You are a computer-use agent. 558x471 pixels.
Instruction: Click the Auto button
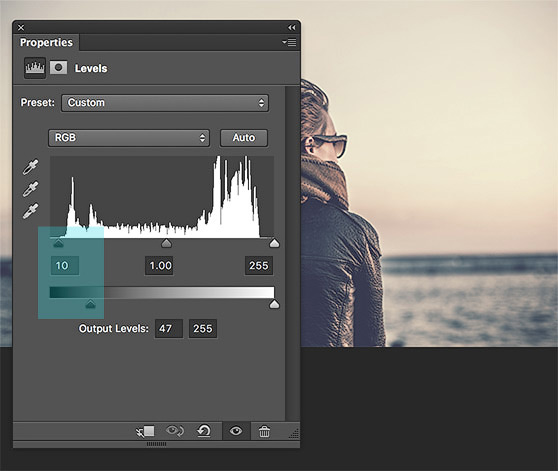click(x=244, y=138)
